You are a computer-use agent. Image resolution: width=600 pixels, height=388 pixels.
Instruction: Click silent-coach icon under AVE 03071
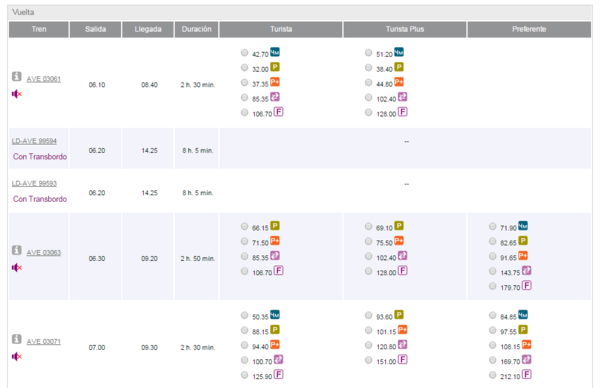point(17,357)
